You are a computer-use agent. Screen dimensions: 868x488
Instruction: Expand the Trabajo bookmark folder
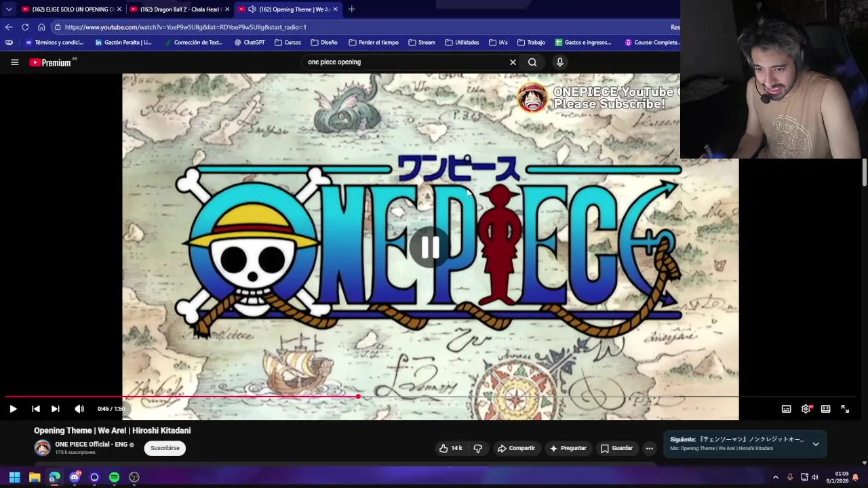tap(531, 43)
